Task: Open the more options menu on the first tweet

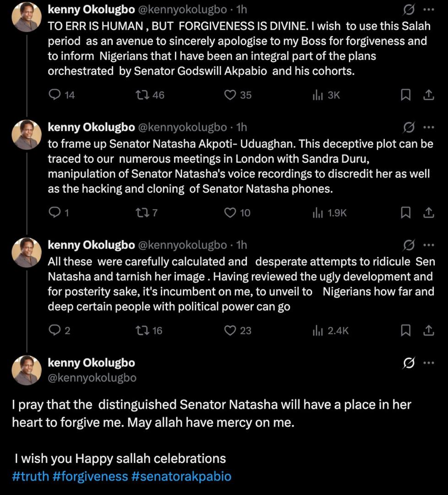Action: [428, 9]
